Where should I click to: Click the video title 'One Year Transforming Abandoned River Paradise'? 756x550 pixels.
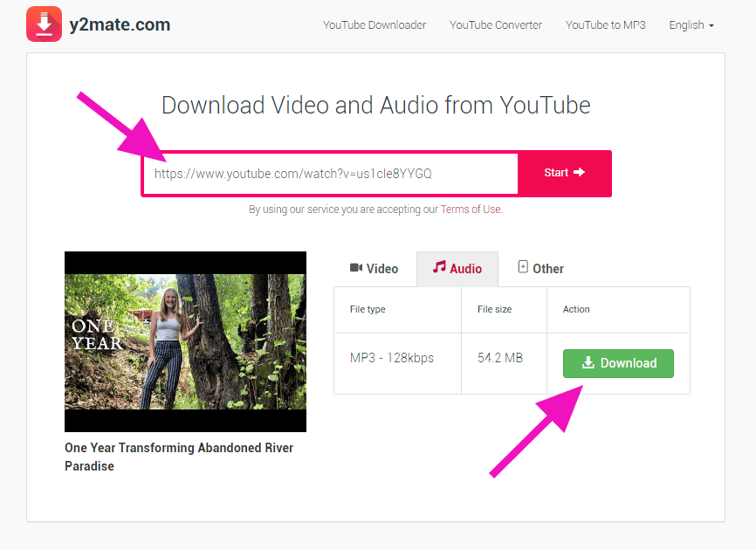[179, 457]
